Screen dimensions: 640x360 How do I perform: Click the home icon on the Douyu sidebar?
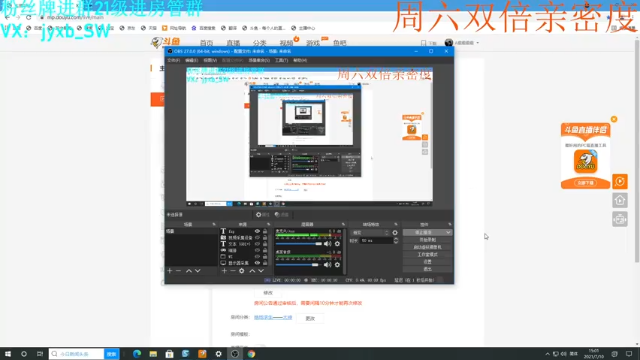(x=620, y=200)
